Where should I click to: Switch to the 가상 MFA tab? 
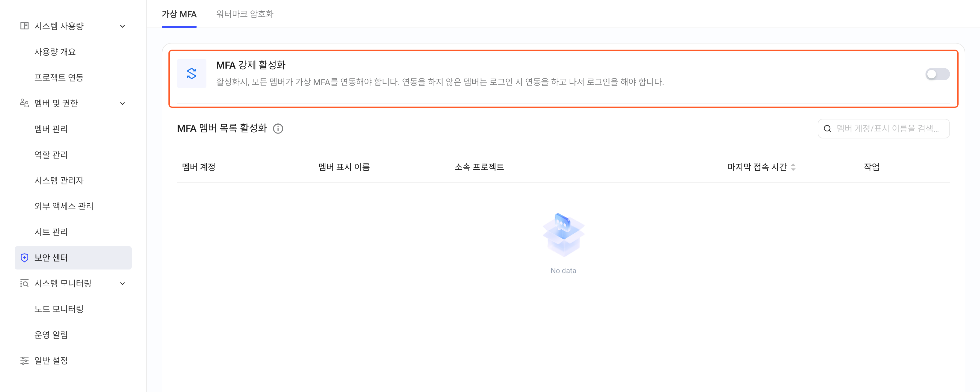point(179,14)
